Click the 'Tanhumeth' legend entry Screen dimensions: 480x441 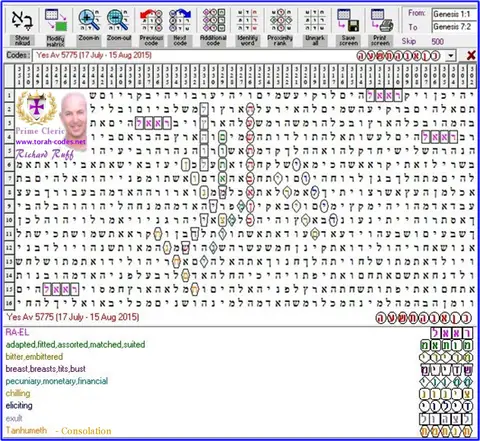pyautogui.click(x=26, y=430)
